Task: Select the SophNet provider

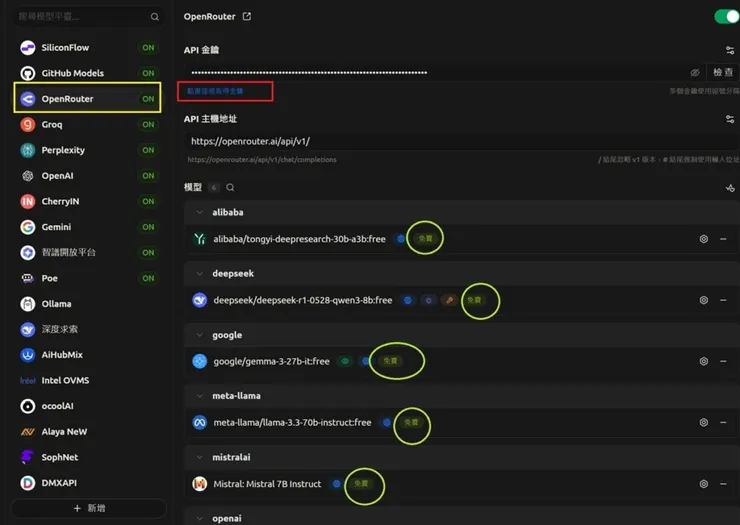Action: point(88,457)
